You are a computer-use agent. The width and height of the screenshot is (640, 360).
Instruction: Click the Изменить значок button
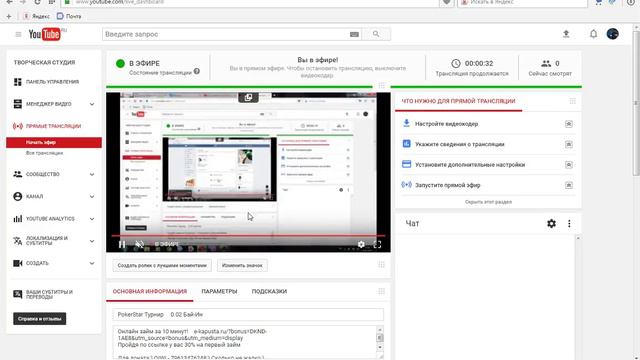click(x=242, y=265)
